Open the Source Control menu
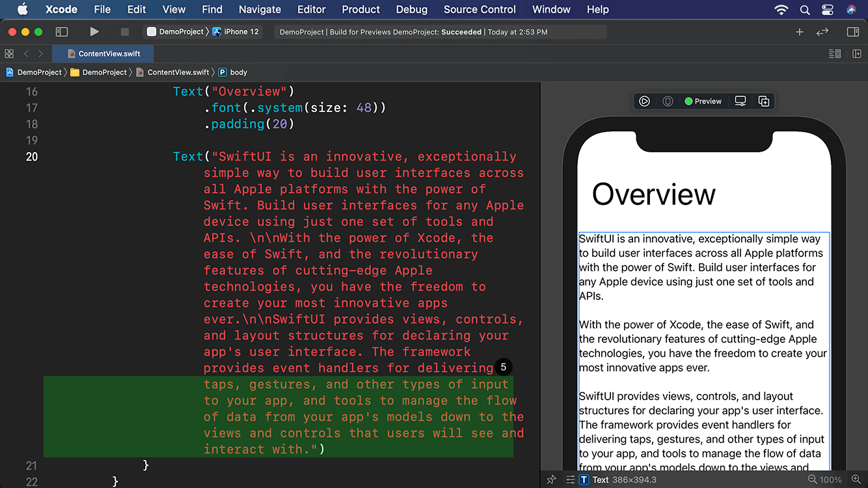 pyautogui.click(x=480, y=9)
